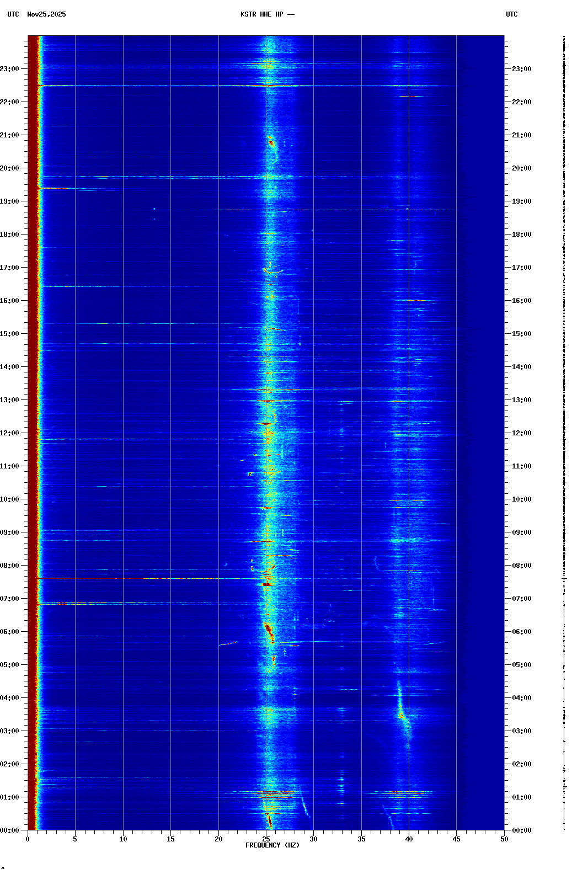The image size is (588, 874).
Task: Click the 15 tick on frequency axis
Action: [170, 839]
